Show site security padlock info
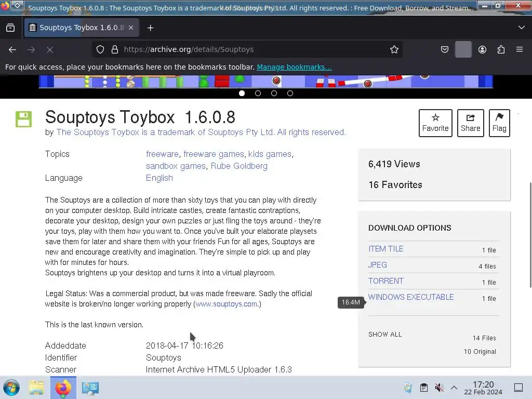The image size is (532, 399). [115, 49]
